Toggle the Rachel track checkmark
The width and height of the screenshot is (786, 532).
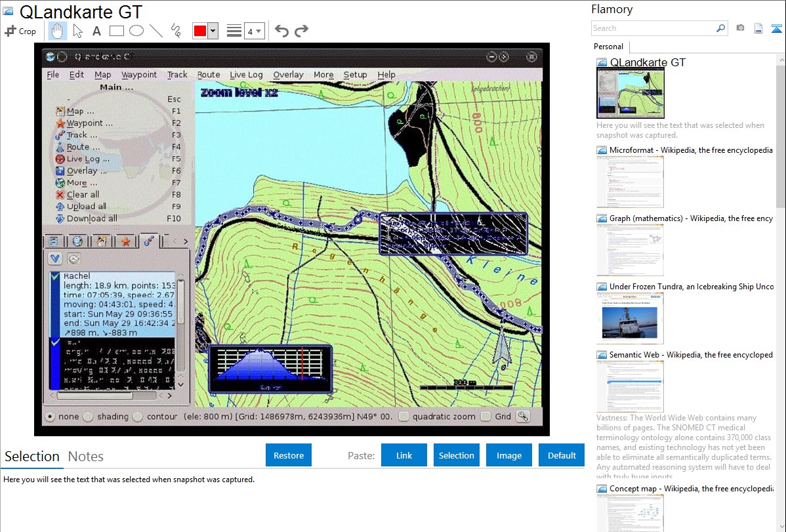pyautogui.click(x=55, y=276)
